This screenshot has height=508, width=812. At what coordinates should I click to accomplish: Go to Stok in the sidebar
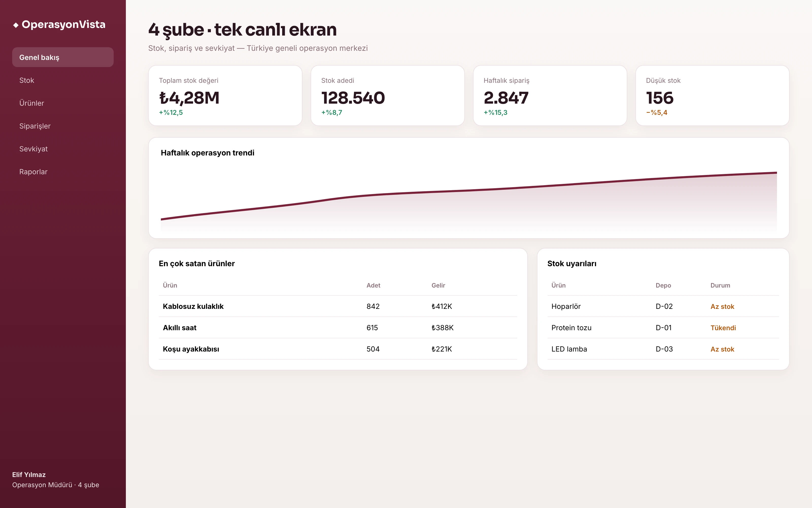(63, 80)
